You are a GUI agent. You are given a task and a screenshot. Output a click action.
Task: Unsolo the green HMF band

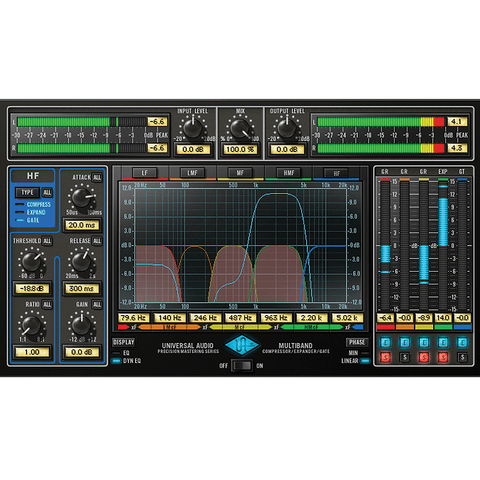pos(443,357)
